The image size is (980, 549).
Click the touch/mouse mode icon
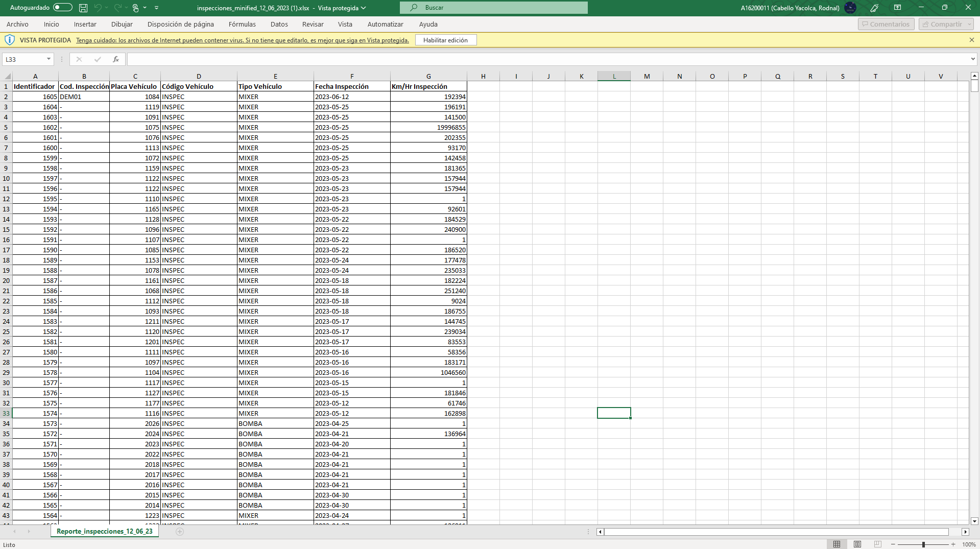(x=136, y=8)
